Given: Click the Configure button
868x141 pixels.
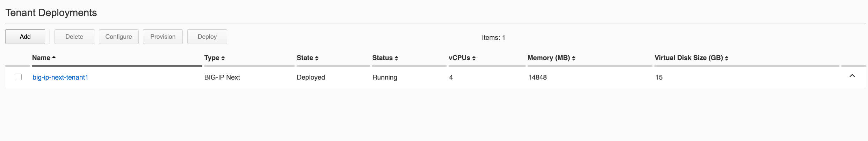Looking at the screenshot, I should coord(119,37).
